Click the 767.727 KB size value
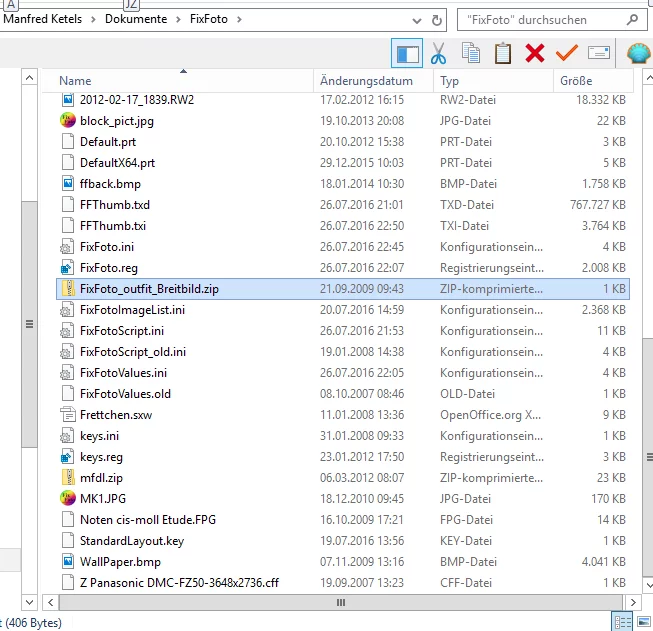 (598, 205)
